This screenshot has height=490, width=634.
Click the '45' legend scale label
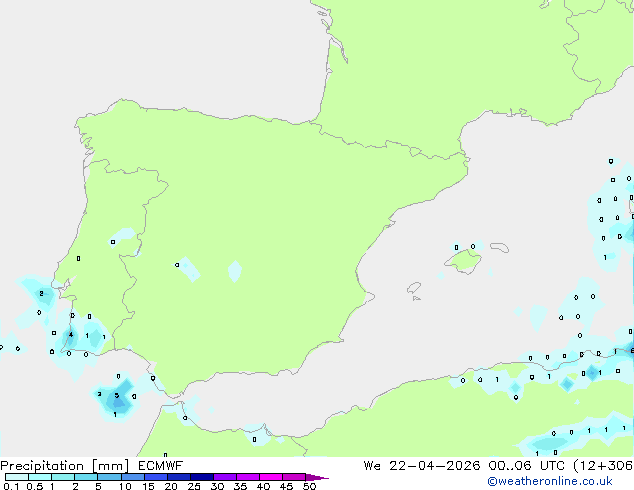286,486
